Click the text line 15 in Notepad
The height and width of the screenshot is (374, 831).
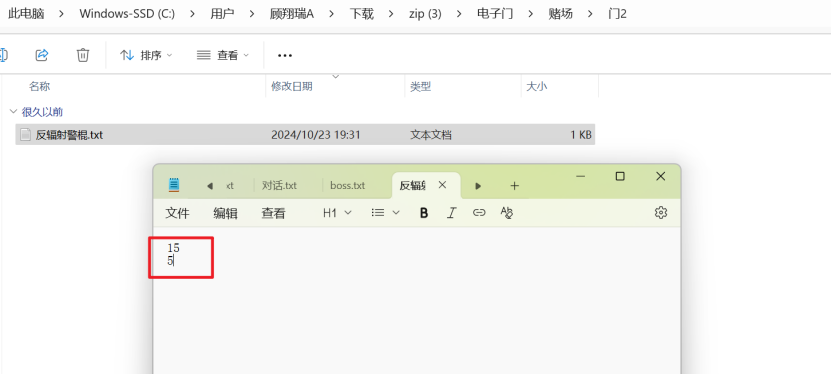173,247
